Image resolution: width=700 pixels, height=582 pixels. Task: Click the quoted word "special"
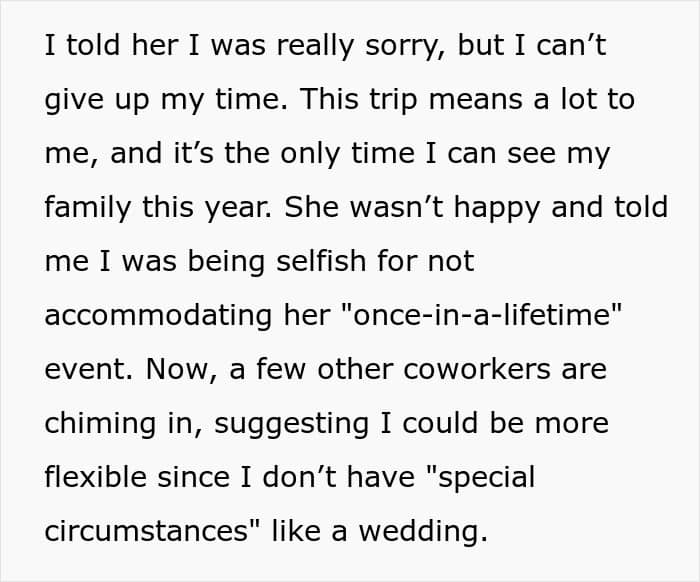point(482,478)
